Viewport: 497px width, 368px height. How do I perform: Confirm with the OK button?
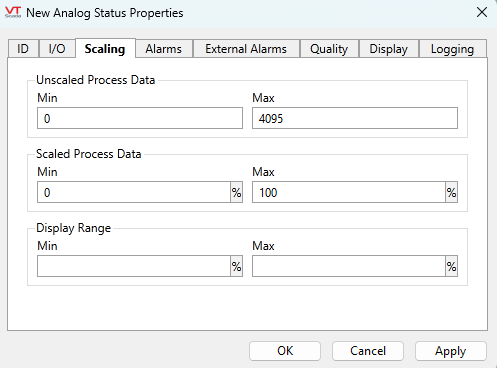coord(285,351)
